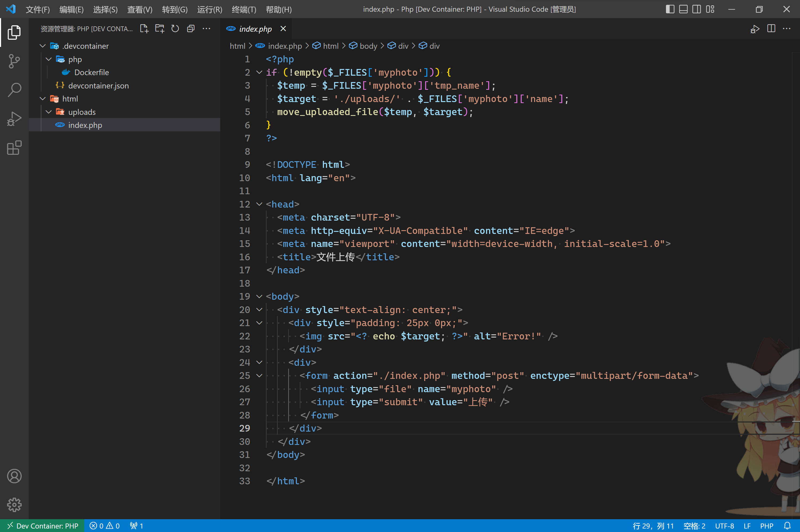This screenshot has height=532, width=800.
Task: Click the New Folder icon in explorer
Action: [159, 29]
